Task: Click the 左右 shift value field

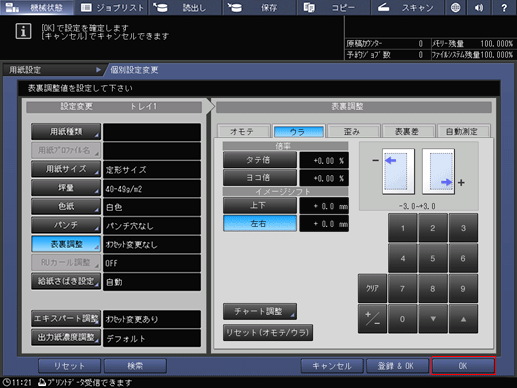Action: pyautogui.click(x=324, y=224)
